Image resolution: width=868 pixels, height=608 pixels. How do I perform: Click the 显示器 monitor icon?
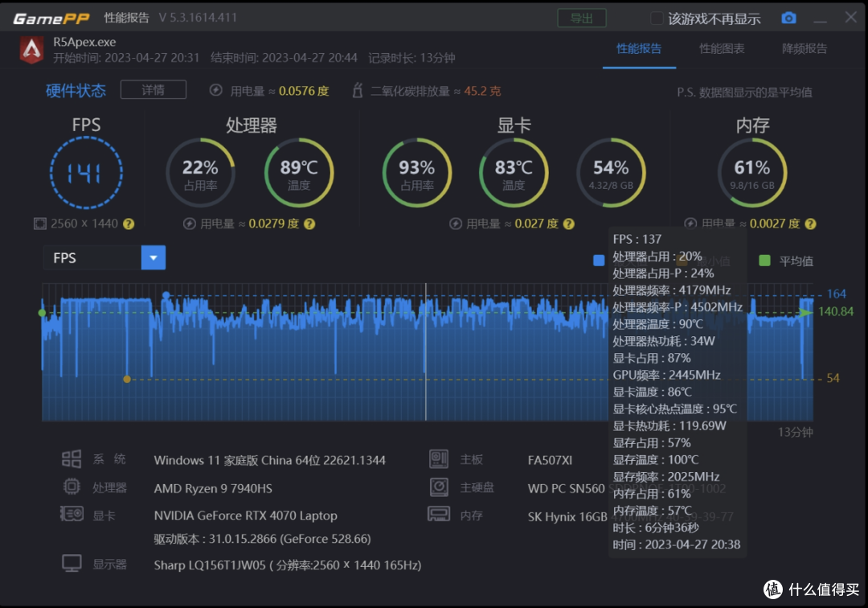(x=72, y=564)
